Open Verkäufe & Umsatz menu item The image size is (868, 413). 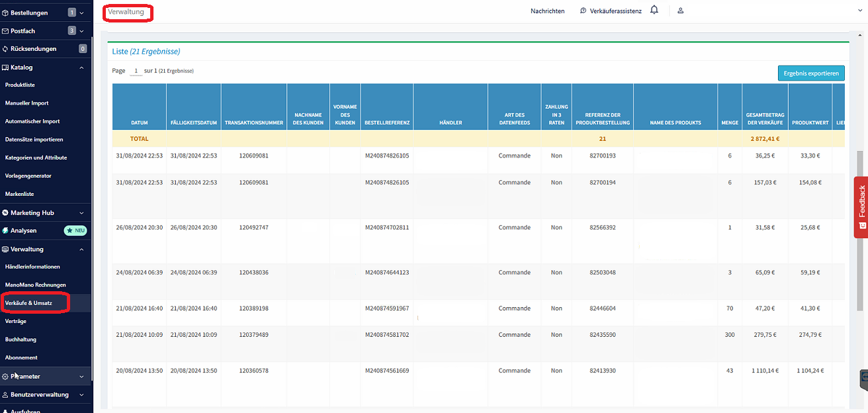(28, 303)
